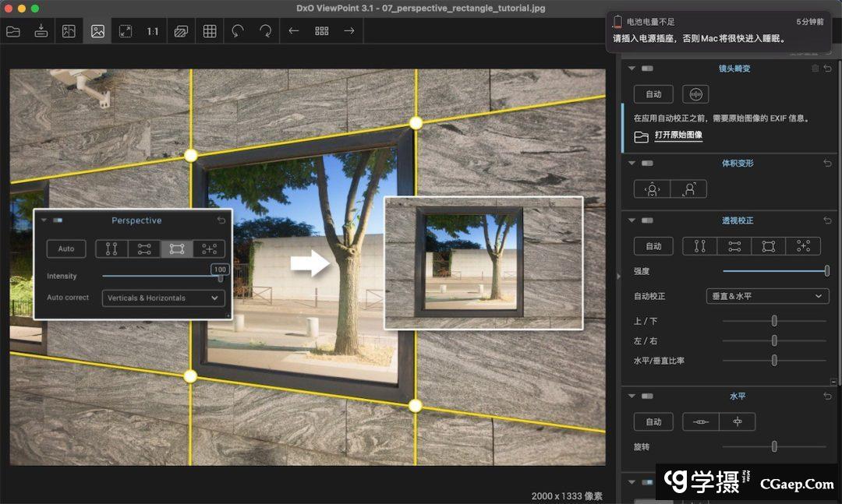The width and height of the screenshot is (842, 504).
Task: Open the 自动校正 dropdown showing 垂直&水平
Action: point(766,297)
